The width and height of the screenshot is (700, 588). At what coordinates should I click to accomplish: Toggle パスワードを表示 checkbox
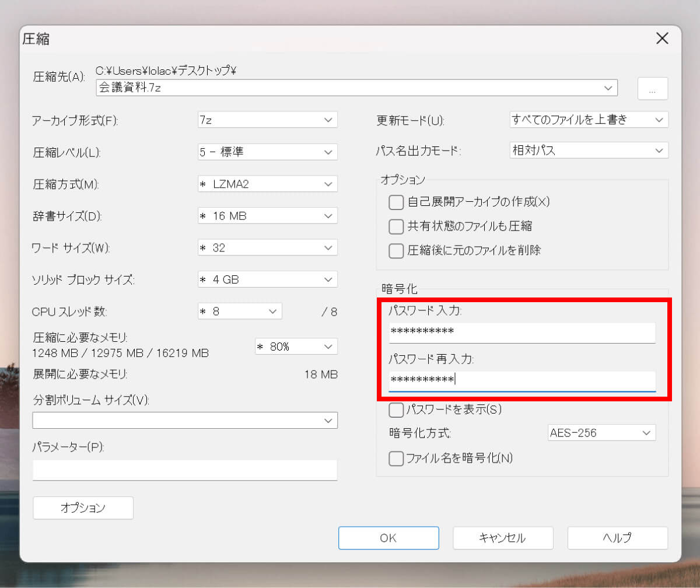click(x=396, y=409)
